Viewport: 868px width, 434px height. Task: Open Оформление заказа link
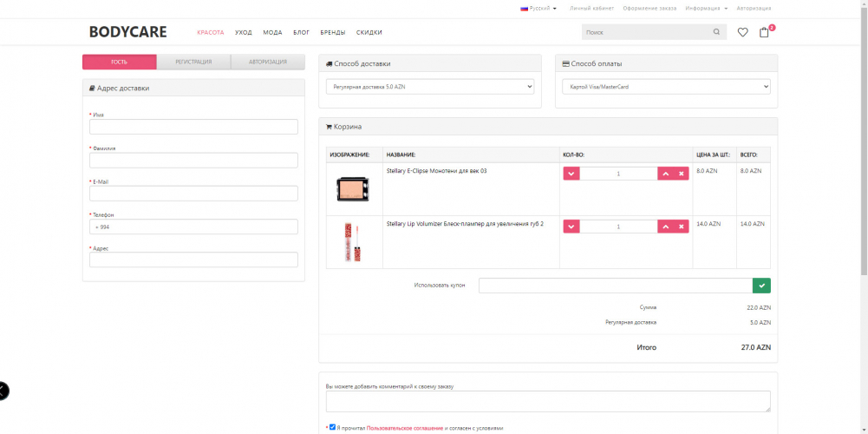(649, 9)
